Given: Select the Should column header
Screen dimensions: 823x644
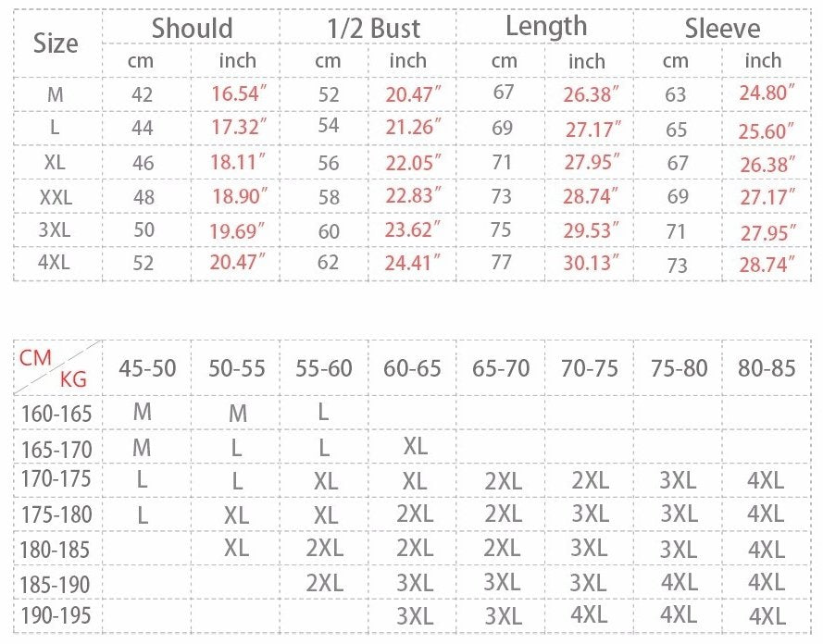Looking at the screenshot, I should click(192, 28).
